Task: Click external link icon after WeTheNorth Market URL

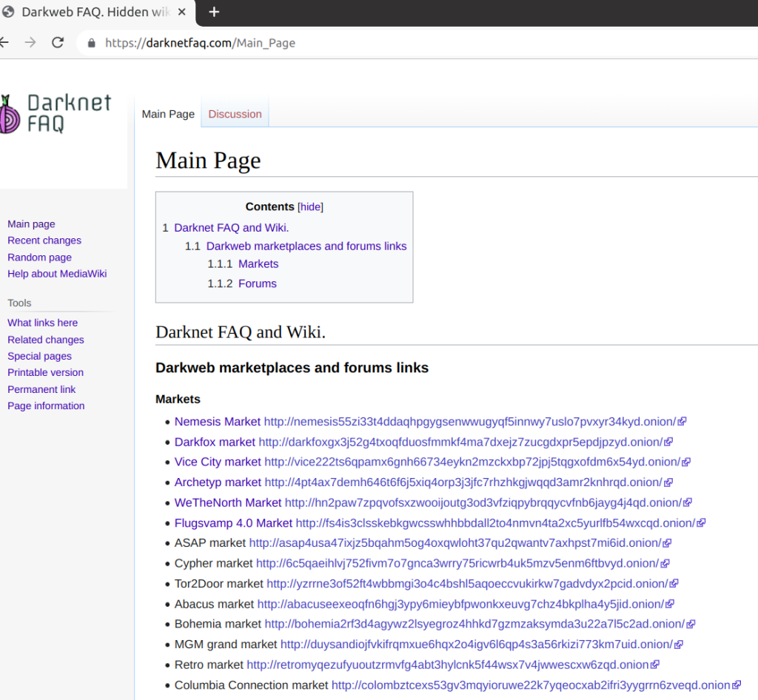Action: coord(687,502)
